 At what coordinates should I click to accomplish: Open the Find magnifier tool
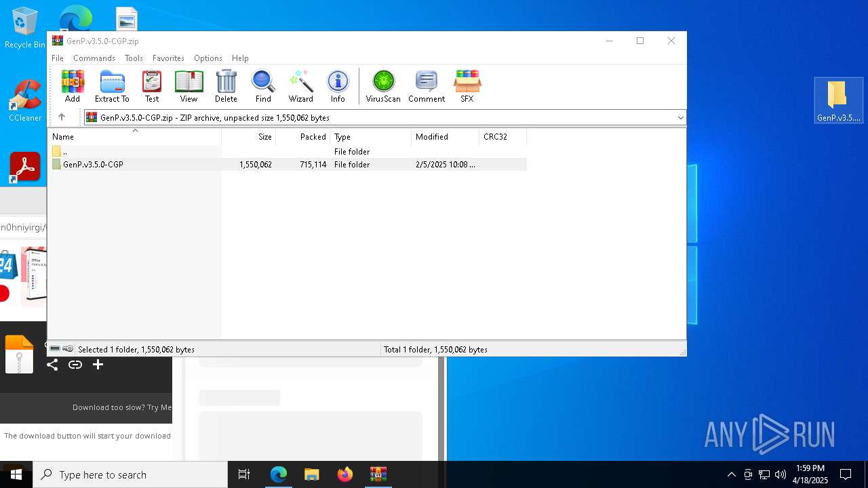(263, 86)
